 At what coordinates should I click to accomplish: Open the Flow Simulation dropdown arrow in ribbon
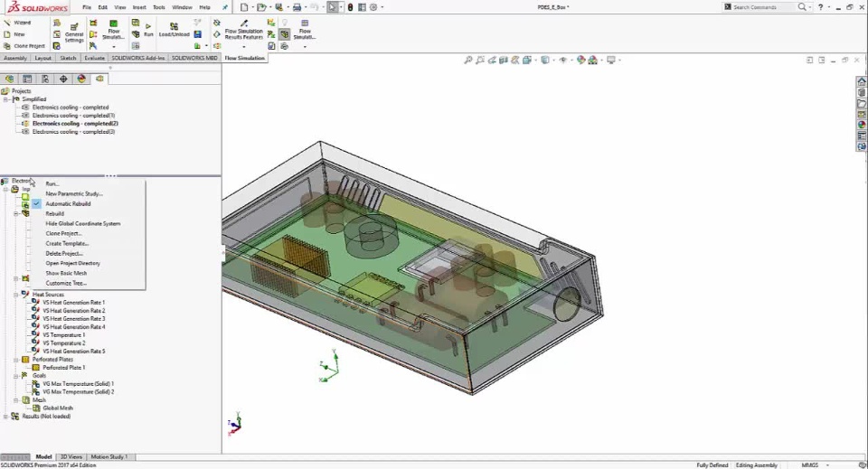[x=114, y=46]
